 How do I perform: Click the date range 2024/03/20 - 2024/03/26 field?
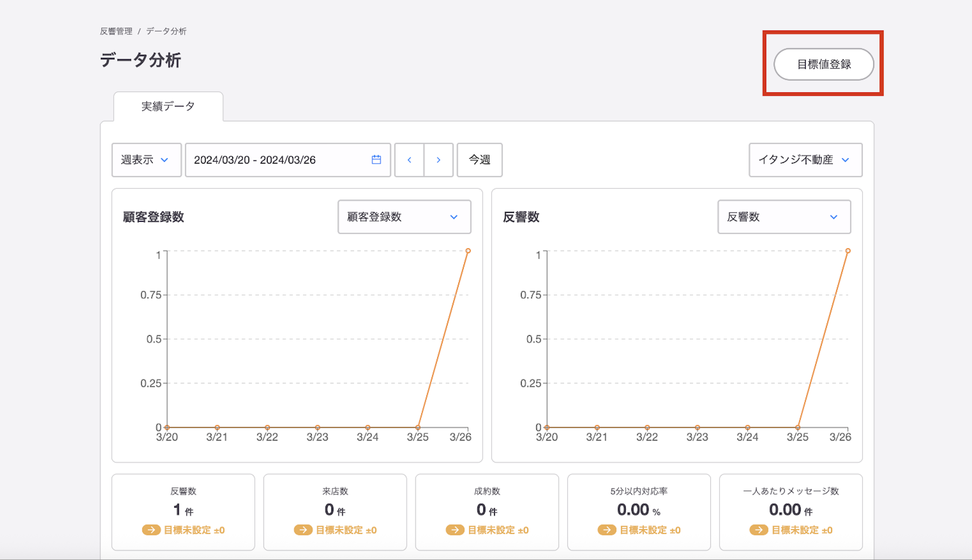click(288, 160)
